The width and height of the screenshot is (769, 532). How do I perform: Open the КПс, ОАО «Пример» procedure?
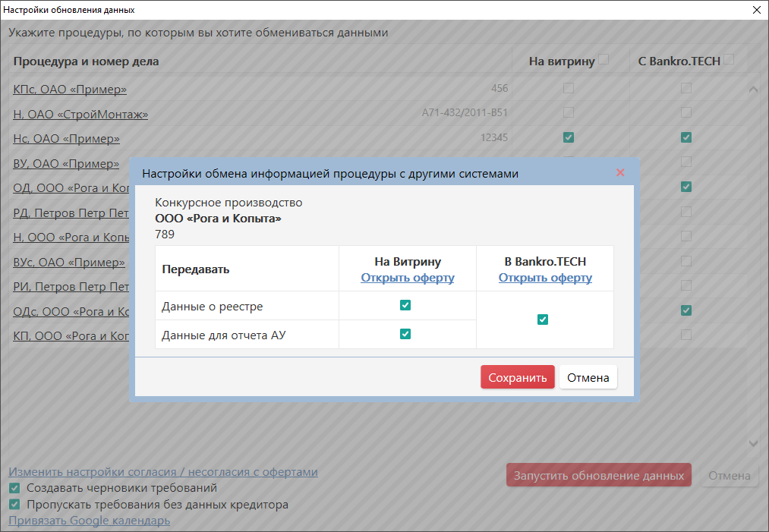[70, 90]
